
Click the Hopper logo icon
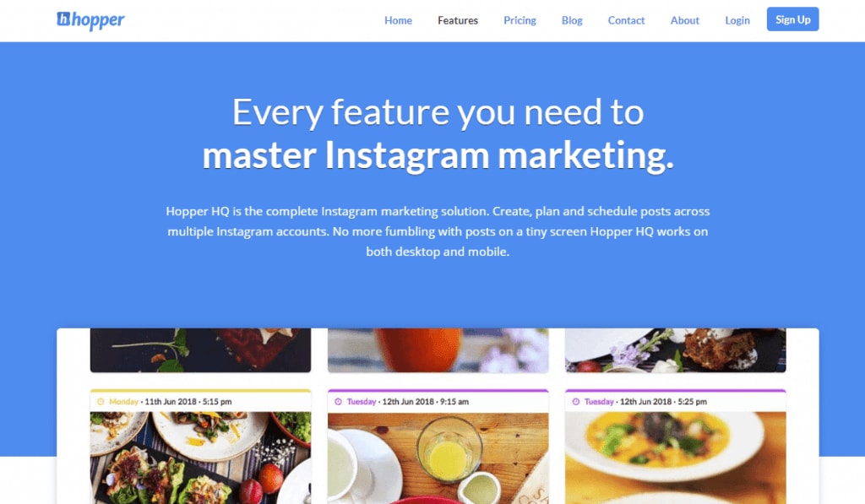click(63, 19)
